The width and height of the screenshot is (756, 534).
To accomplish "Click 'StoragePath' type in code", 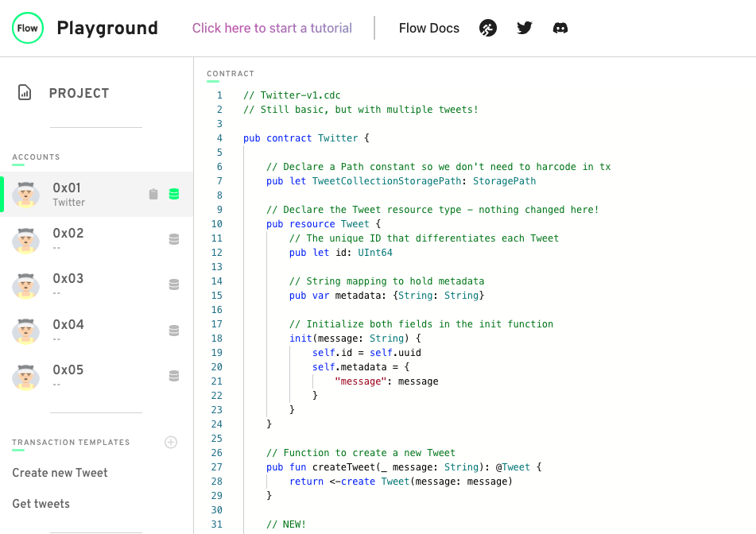I will 504,181.
